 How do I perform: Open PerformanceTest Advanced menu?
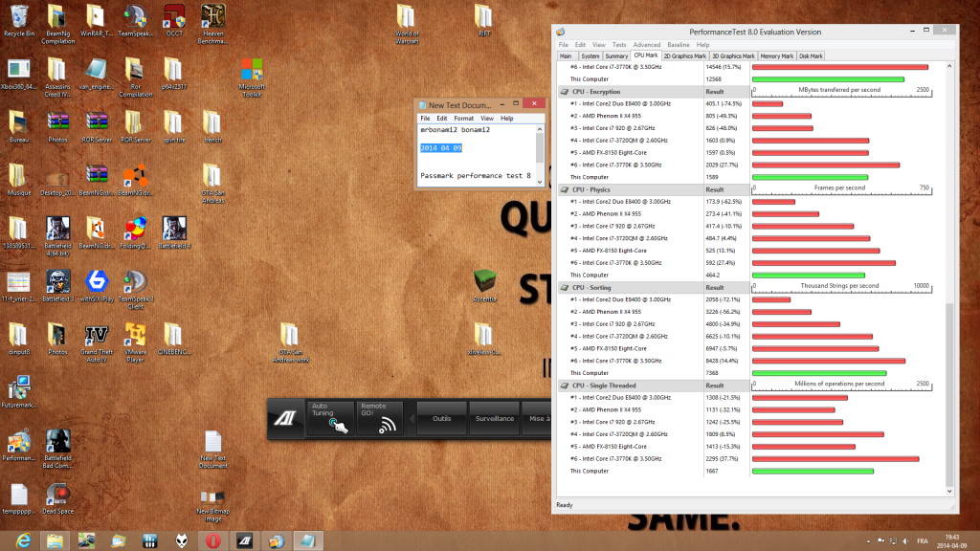[x=646, y=45]
